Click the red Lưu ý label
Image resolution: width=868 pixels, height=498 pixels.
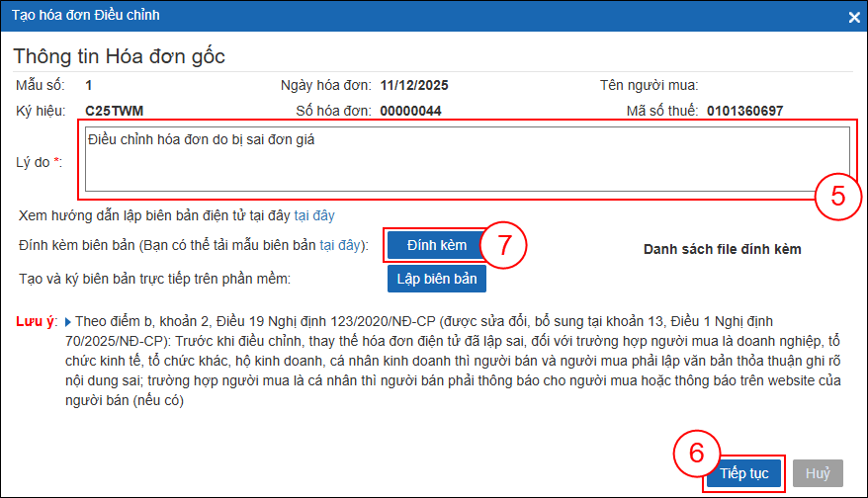(x=37, y=322)
